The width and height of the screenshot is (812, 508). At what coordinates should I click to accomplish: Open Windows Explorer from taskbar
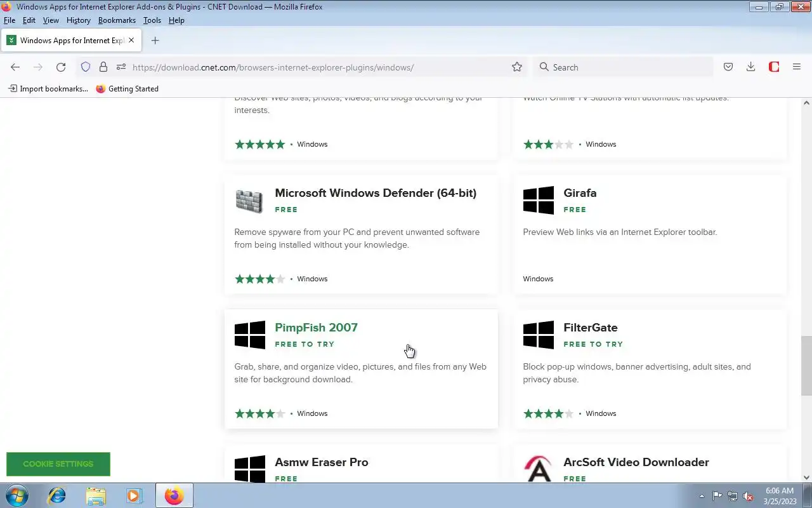tap(96, 495)
